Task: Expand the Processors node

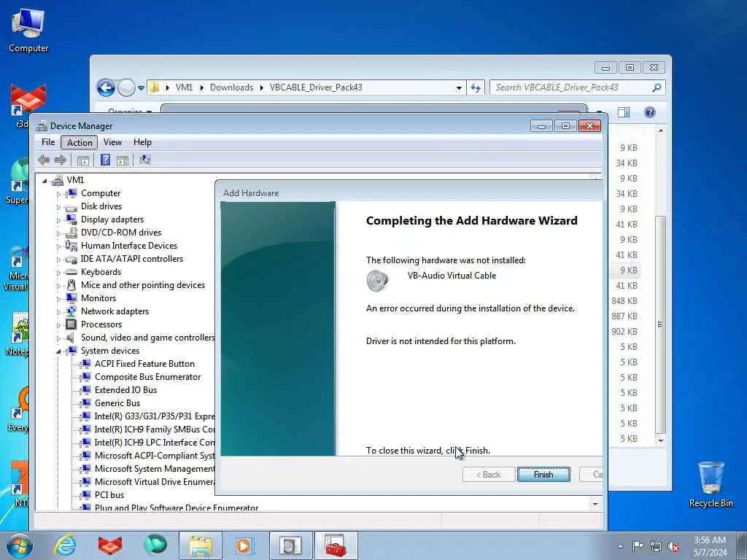Action: [x=58, y=325]
